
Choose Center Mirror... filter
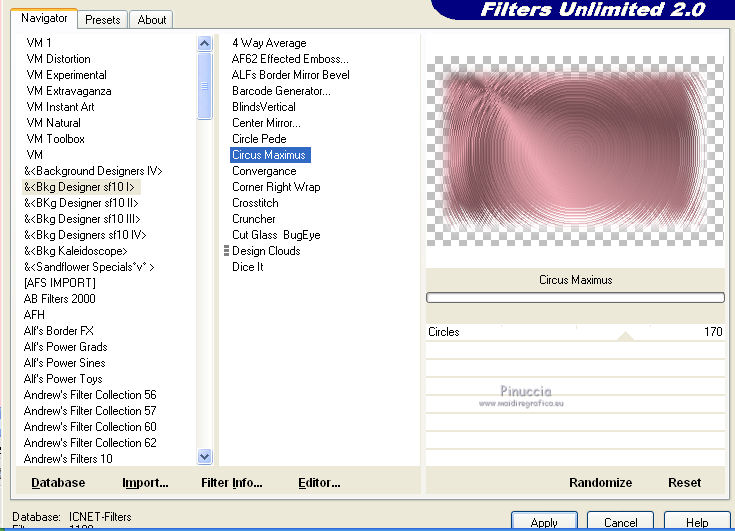pyautogui.click(x=266, y=122)
